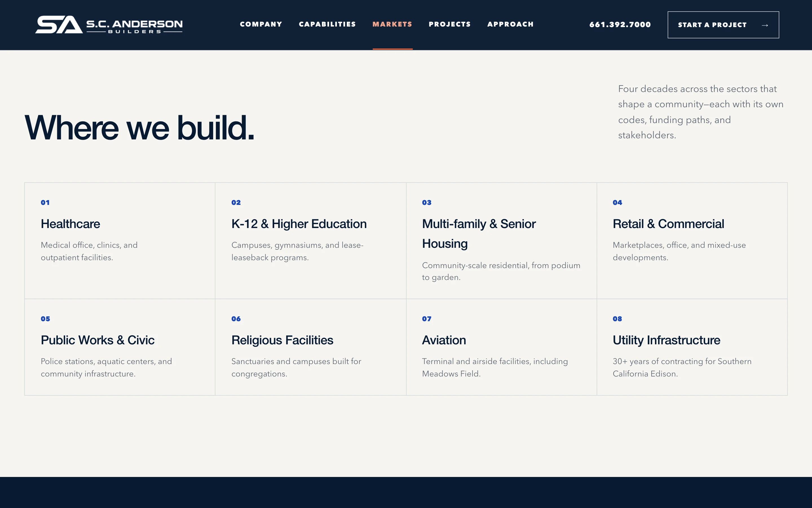Image resolution: width=812 pixels, height=508 pixels.
Task: Click the 06 number label
Action: pyautogui.click(x=236, y=319)
